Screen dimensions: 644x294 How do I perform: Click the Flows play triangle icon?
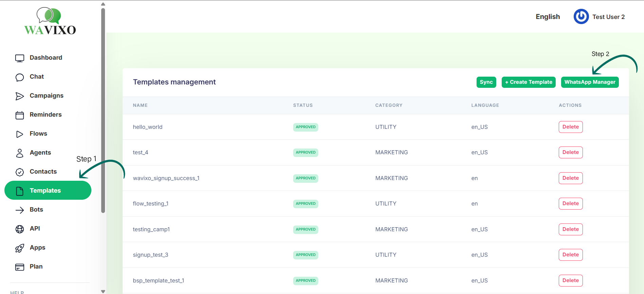click(20, 134)
